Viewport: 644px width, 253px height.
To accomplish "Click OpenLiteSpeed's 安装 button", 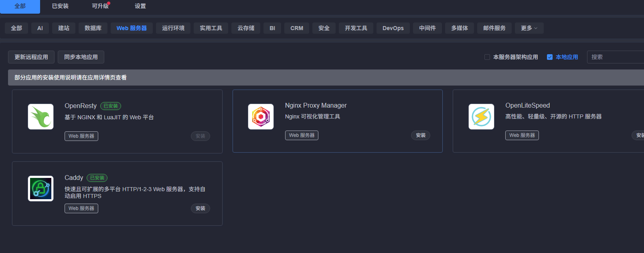I will [638, 135].
